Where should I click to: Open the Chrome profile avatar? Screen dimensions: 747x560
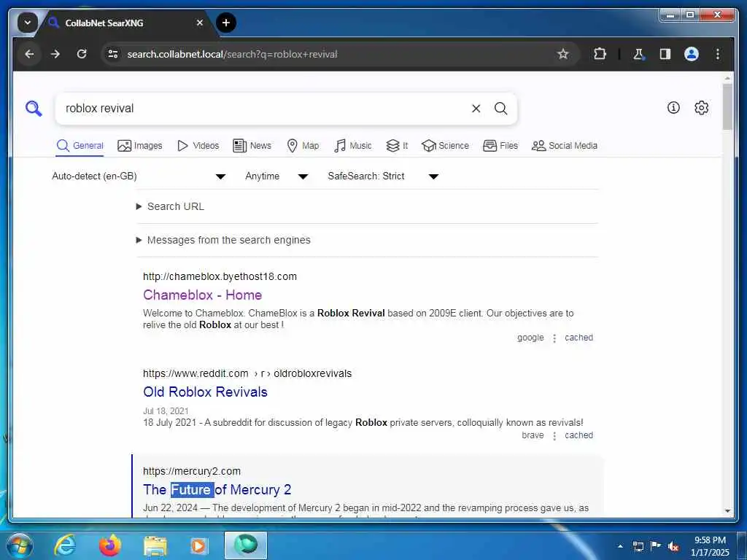click(692, 54)
